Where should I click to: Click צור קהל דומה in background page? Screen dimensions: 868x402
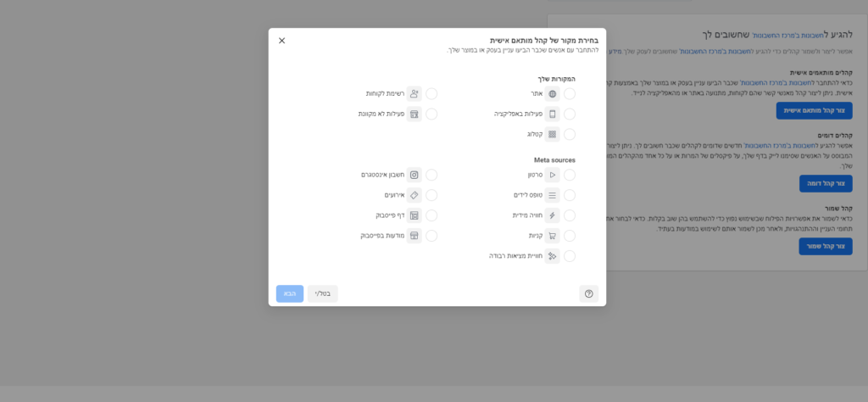pos(826,183)
